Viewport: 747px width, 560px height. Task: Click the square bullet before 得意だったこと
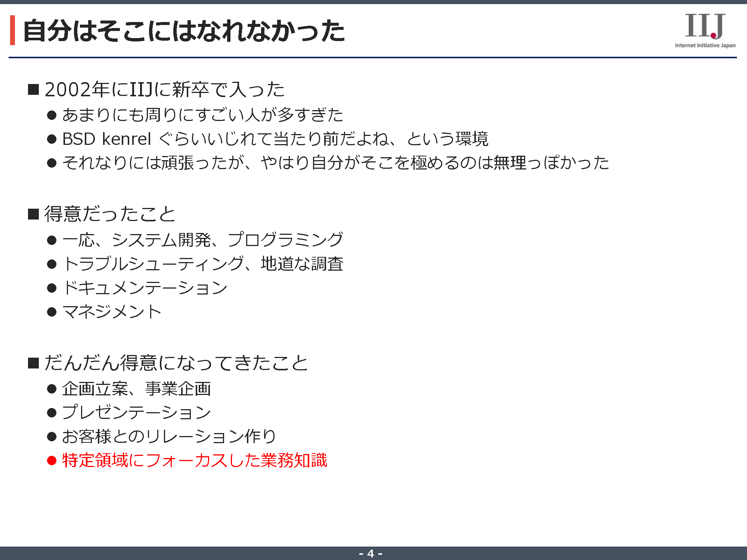tap(34, 214)
